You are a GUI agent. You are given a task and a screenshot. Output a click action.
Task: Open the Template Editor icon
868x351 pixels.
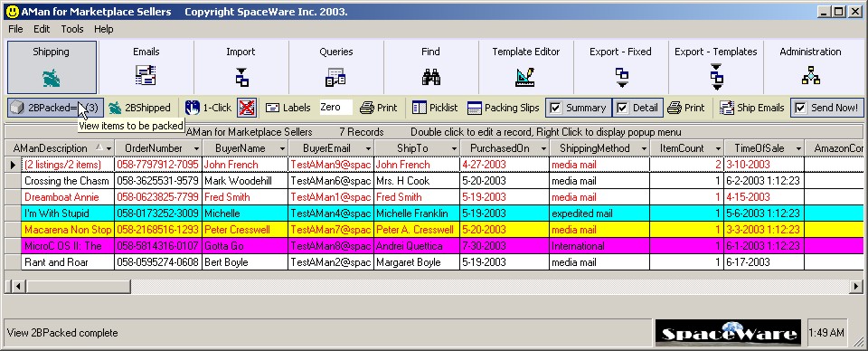click(524, 76)
